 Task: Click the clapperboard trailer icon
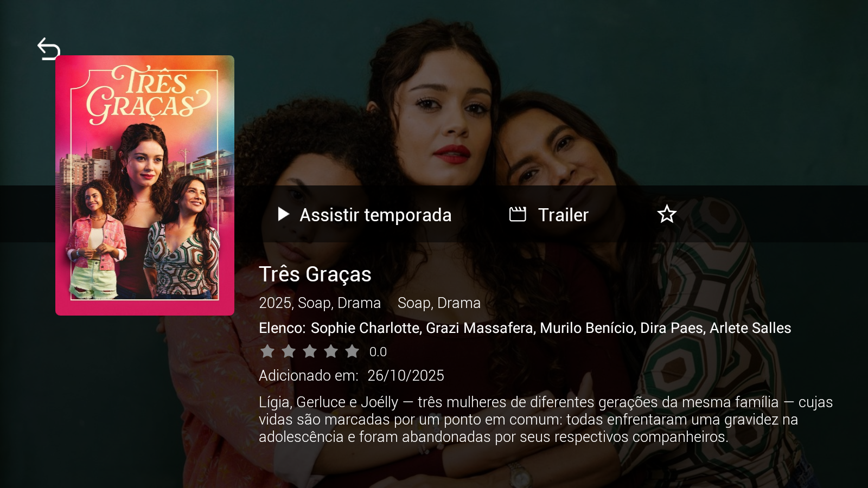[518, 214]
